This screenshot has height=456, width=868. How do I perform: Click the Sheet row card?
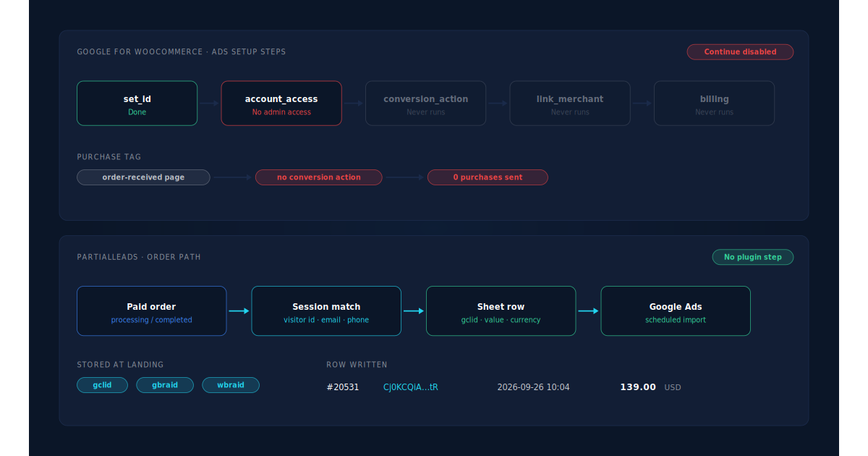coord(501,311)
